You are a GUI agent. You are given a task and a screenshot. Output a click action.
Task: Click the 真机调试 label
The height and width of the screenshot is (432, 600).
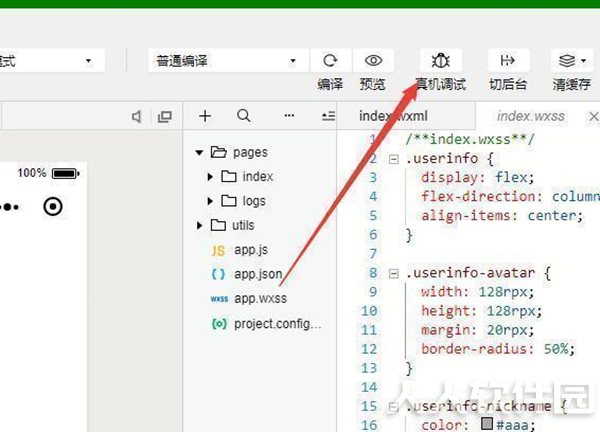coord(441,84)
